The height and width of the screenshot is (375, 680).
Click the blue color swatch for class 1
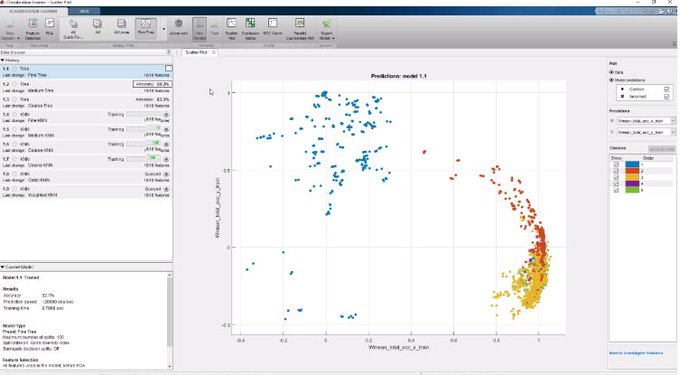[632, 165]
